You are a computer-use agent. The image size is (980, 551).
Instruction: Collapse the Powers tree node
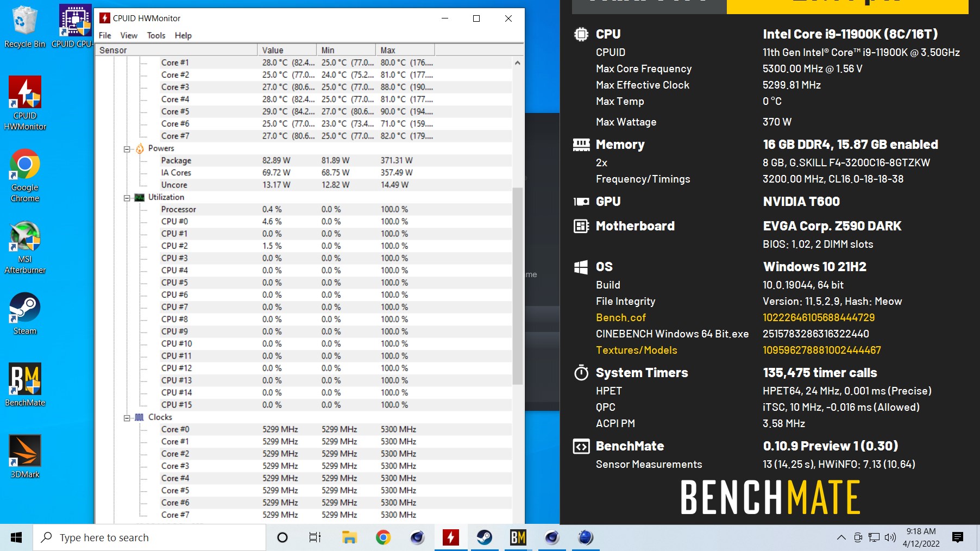pyautogui.click(x=127, y=149)
